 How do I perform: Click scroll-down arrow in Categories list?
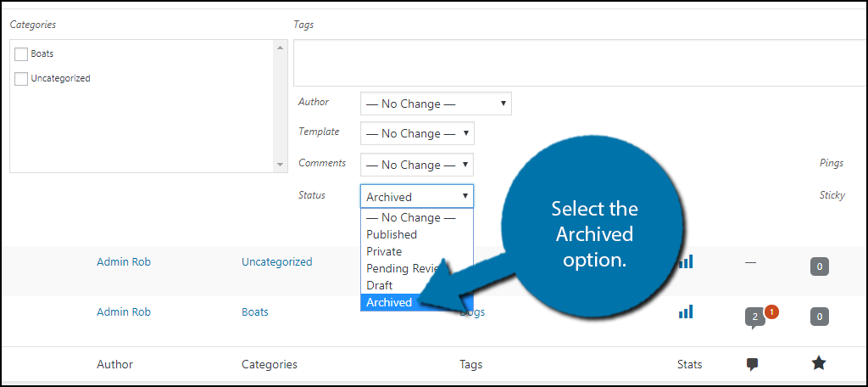[x=281, y=165]
